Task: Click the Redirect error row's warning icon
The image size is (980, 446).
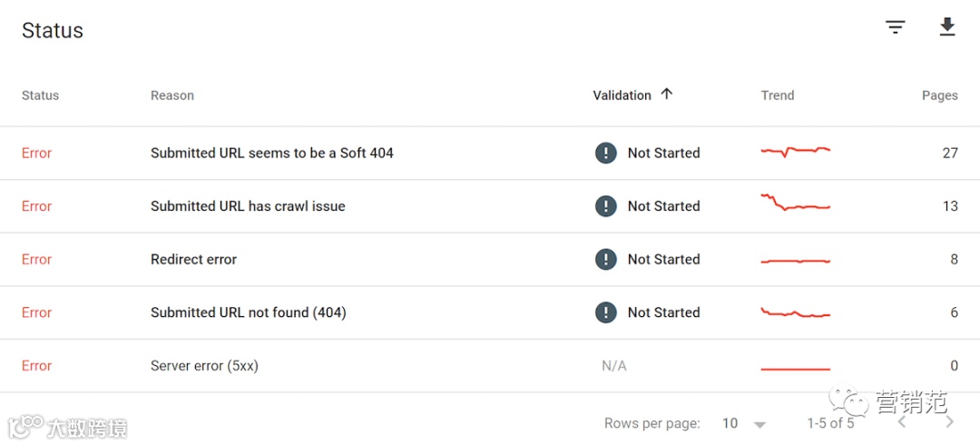Action: [605, 259]
